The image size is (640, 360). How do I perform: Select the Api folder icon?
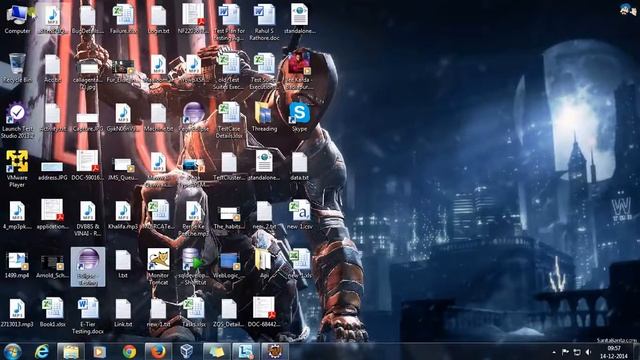tap(264, 264)
